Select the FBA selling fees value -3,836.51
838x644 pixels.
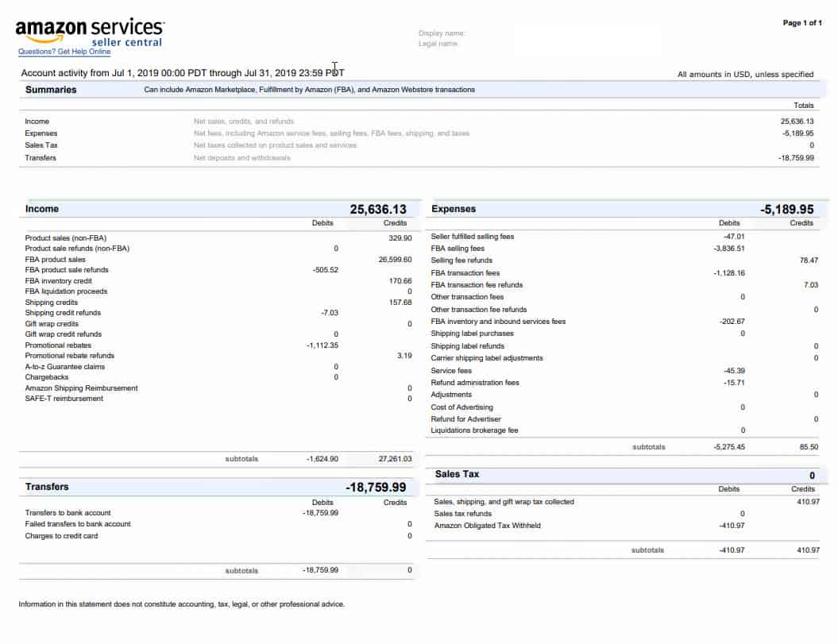pyautogui.click(x=728, y=249)
